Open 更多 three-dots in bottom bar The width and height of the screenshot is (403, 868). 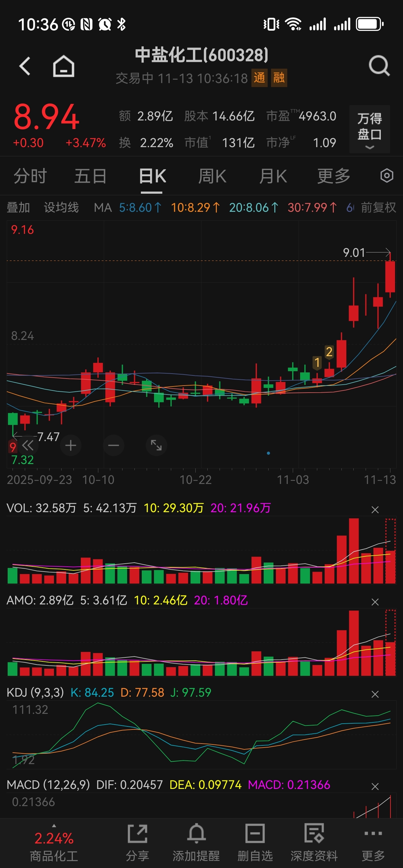[x=373, y=834]
